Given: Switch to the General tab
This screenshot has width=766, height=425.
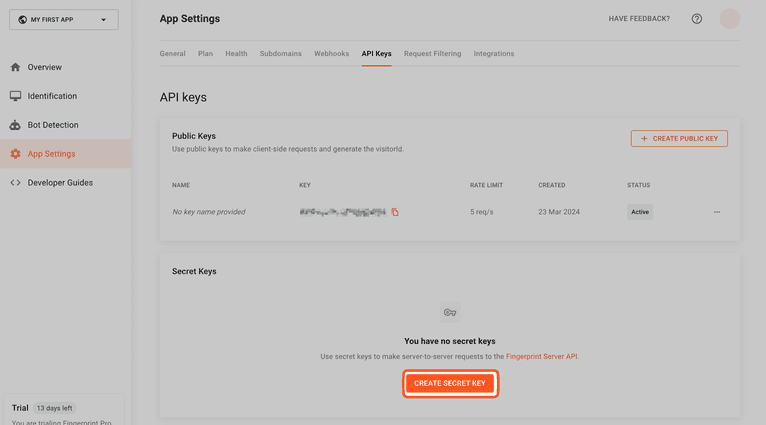Looking at the screenshot, I should click(172, 54).
